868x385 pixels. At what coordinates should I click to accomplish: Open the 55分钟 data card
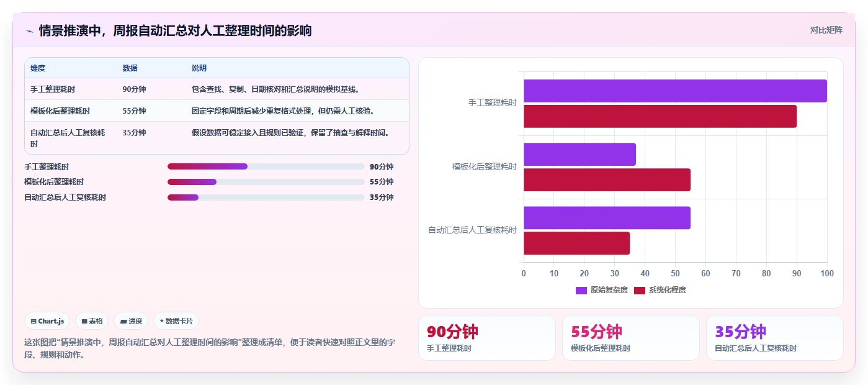(x=631, y=338)
